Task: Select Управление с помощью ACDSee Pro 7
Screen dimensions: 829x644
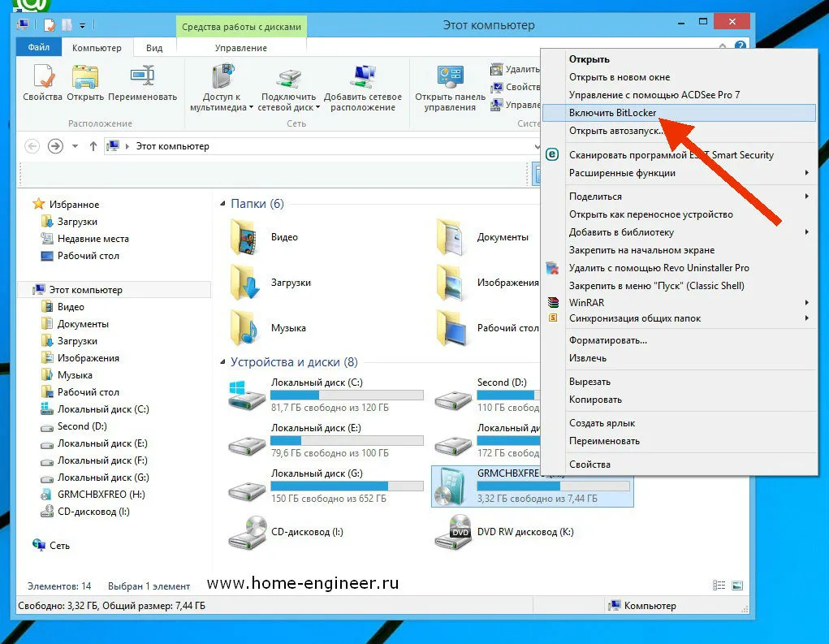Action: click(x=680, y=95)
